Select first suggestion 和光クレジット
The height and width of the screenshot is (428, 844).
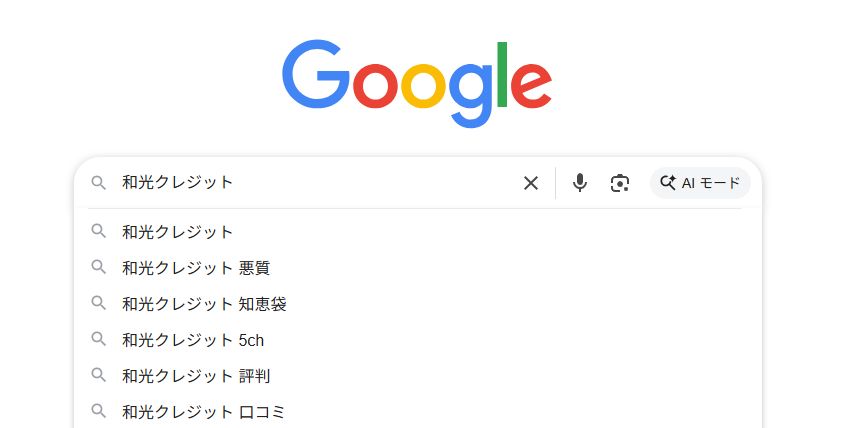(178, 232)
